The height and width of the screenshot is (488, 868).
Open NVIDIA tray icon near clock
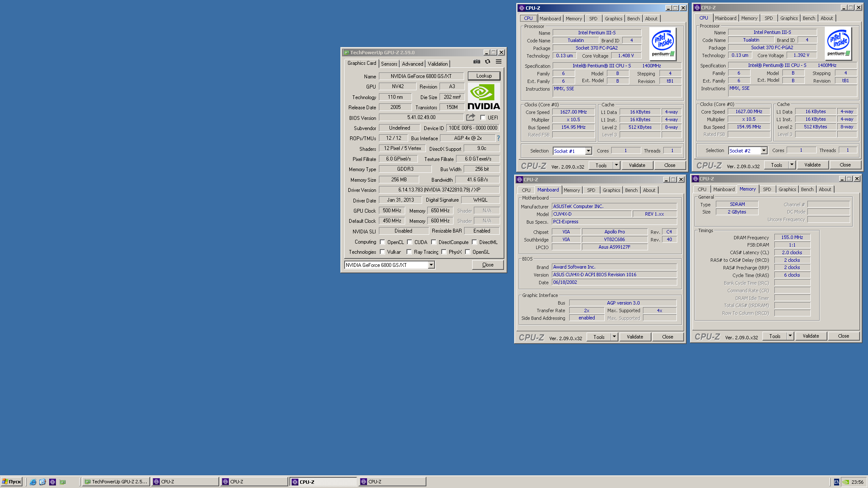(x=846, y=482)
